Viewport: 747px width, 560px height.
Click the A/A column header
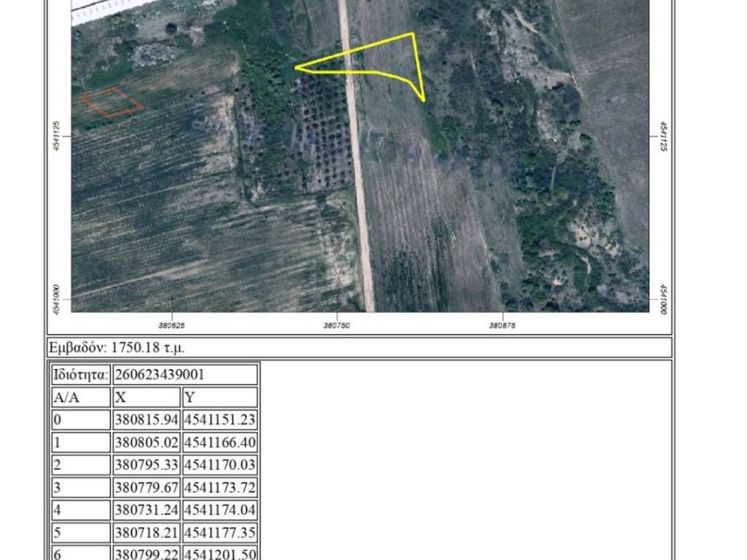(81, 397)
